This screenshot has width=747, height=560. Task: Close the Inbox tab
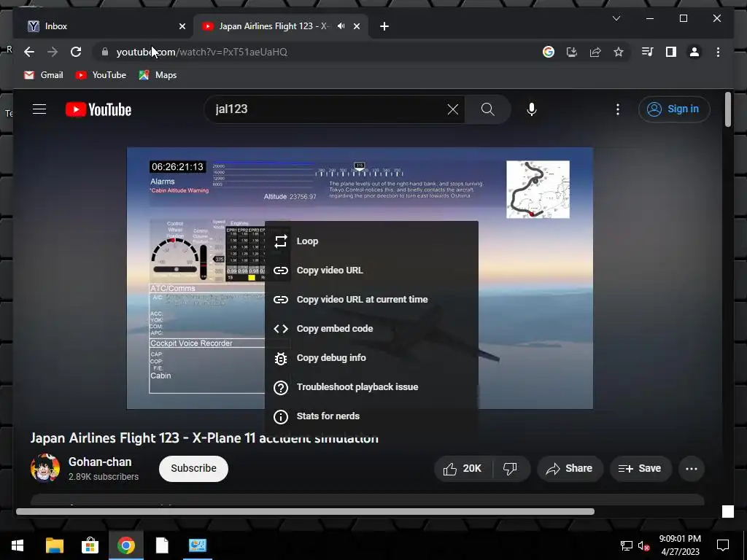click(182, 26)
